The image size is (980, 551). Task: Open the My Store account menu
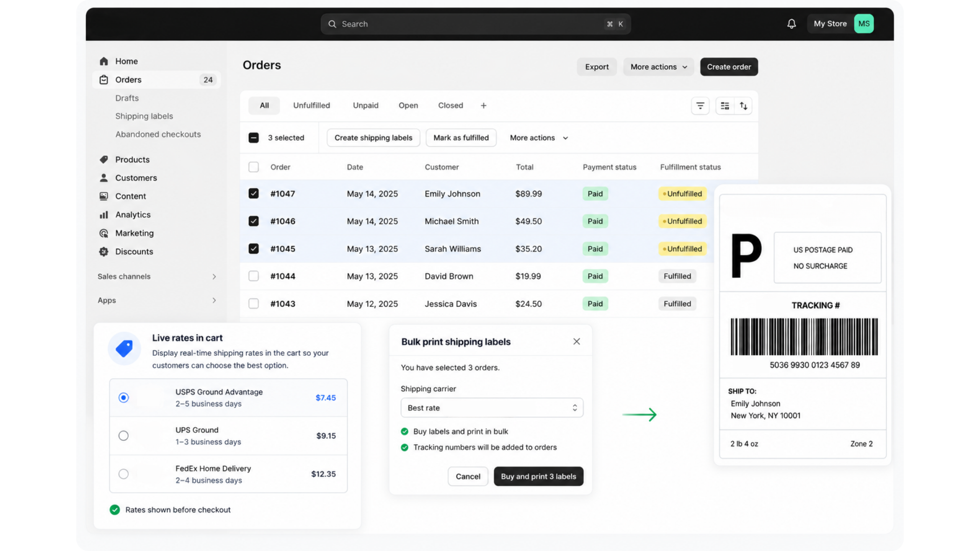840,24
